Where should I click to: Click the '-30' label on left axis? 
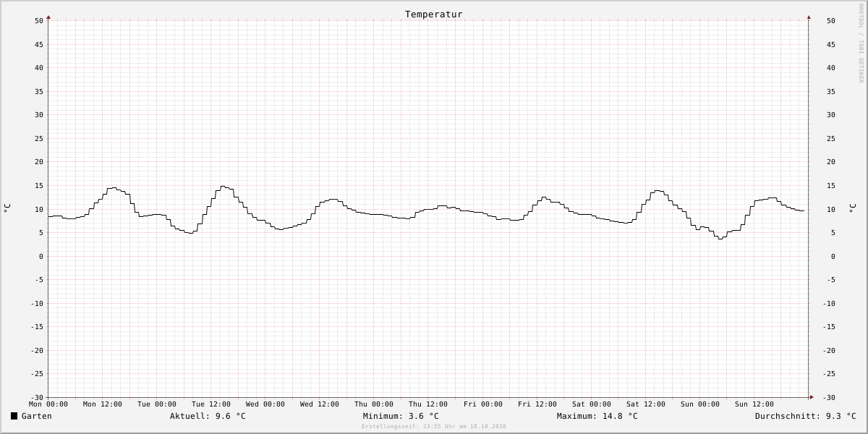coord(37,398)
